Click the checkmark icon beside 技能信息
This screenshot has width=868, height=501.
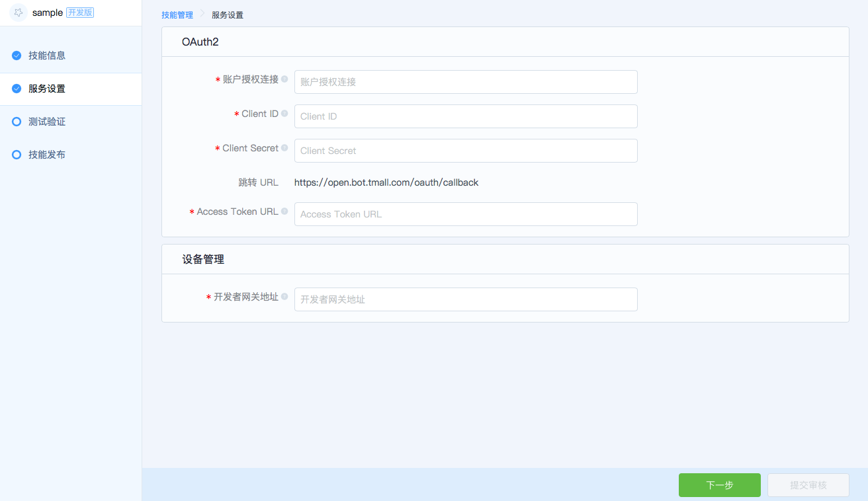[17, 56]
